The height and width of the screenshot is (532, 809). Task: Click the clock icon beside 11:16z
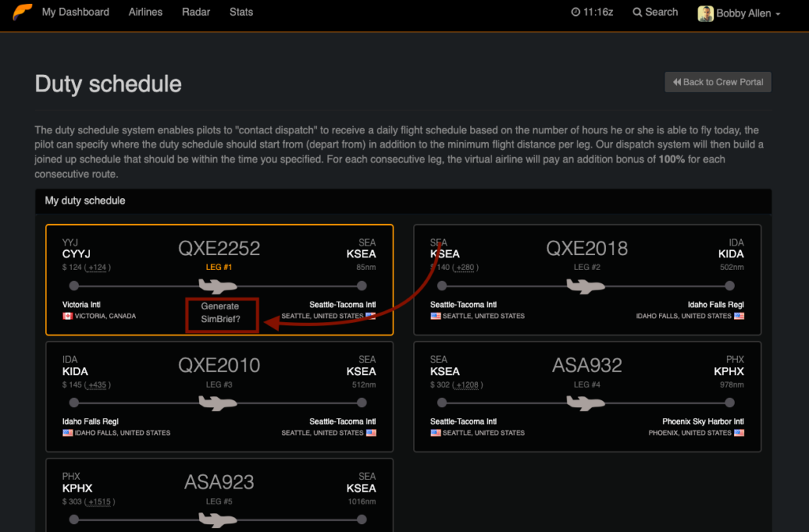(x=575, y=12)
